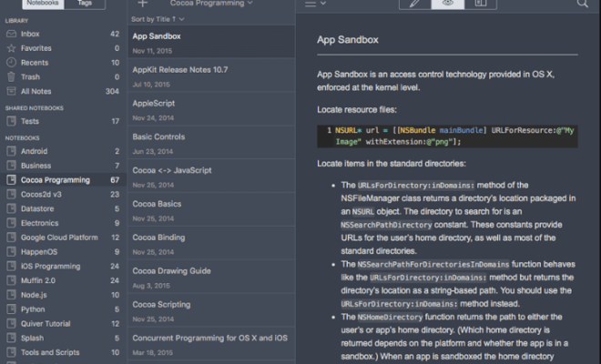Open Concurrent Programming for OS X and iOS note
Viewport: 601px width, 364px height.
click(211, 343)
